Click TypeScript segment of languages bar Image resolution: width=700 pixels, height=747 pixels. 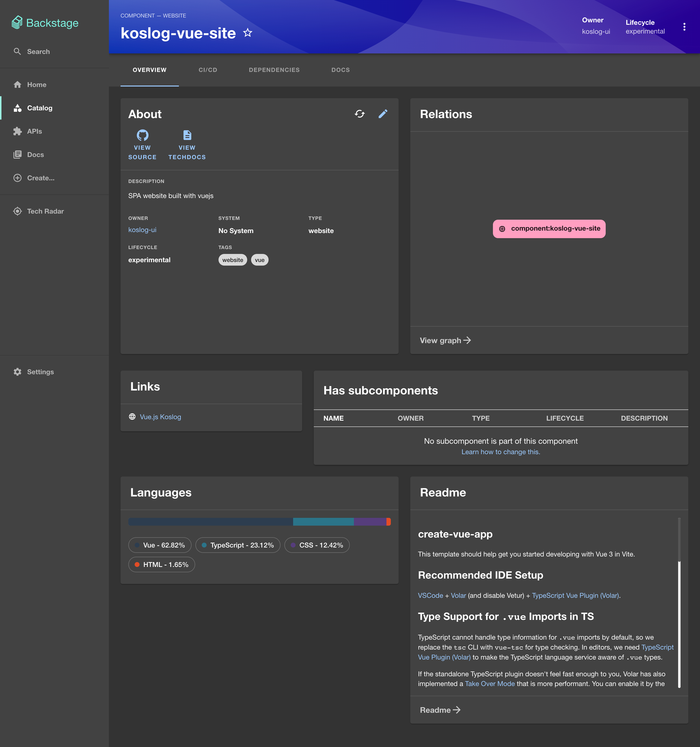coord(323,521)
